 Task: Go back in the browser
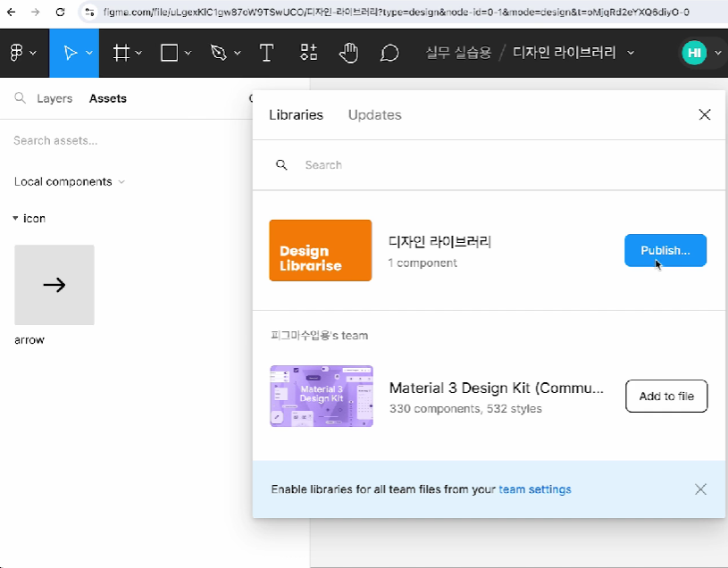[11, 13]
